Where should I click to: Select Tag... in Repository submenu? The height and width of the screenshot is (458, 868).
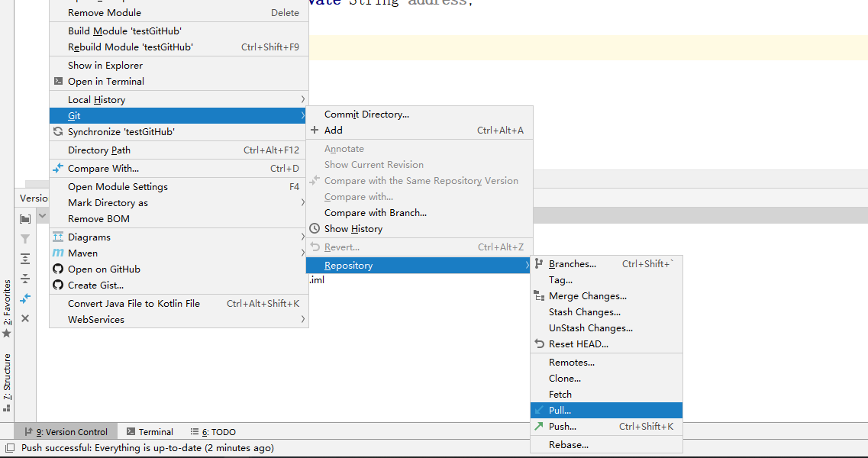606,280
